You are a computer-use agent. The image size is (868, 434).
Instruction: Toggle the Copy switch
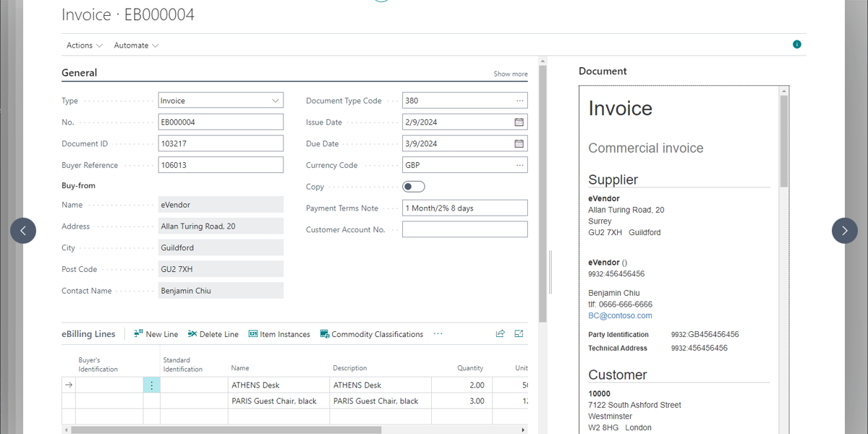tap(414, 187)
